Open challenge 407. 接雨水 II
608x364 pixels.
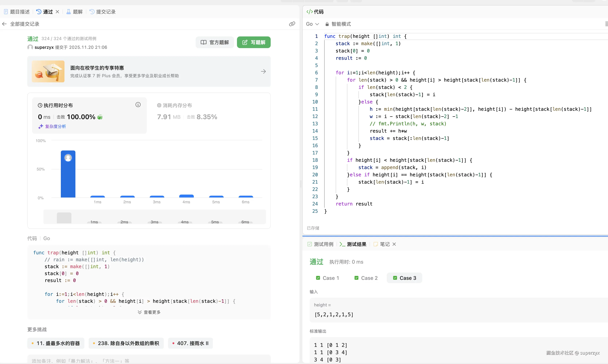click(191, 343)
